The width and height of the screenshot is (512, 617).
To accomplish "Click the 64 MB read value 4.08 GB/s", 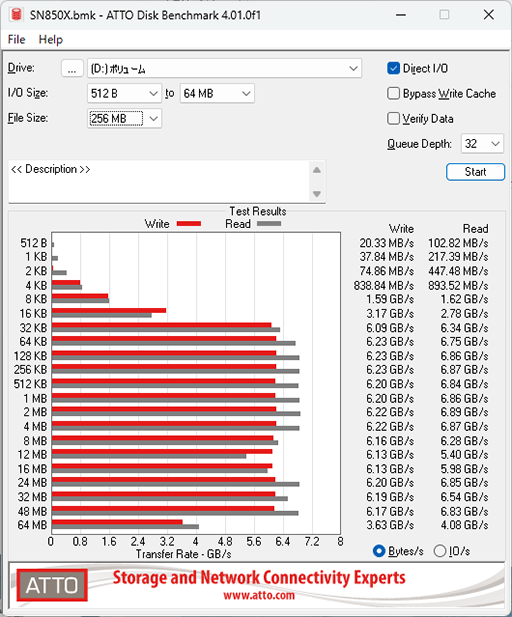I will click(465, 525).
